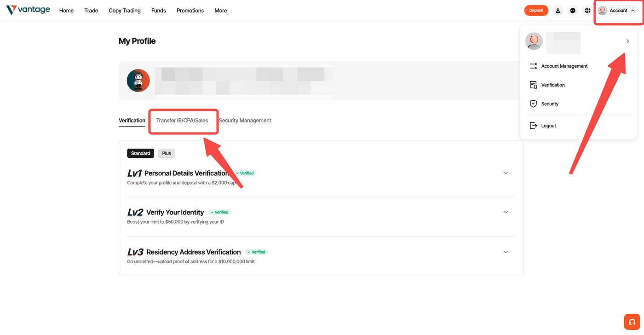Click the Account Management sliders icon

click(x=534, y=66)
